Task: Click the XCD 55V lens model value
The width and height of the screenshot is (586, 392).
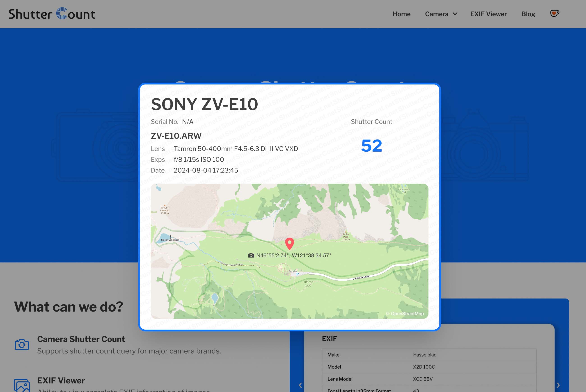Action: [422, 379]
